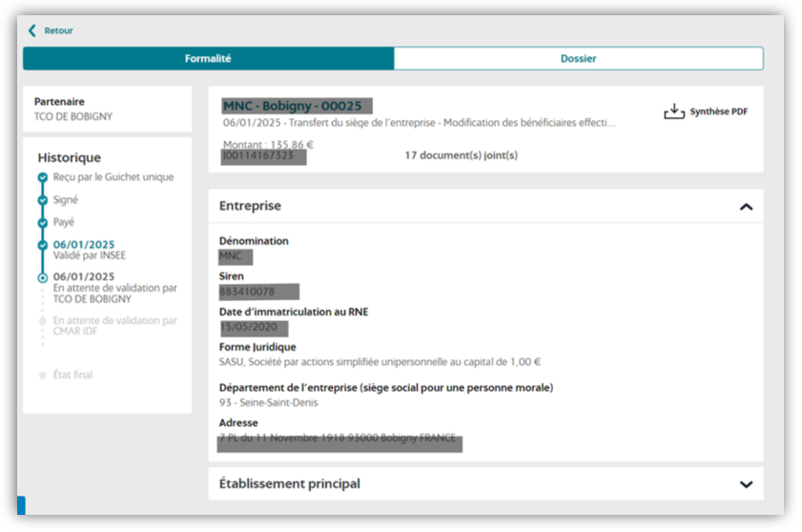Go back using the Retour link text
The image size is (802, 532).
[x=59, y=31]
